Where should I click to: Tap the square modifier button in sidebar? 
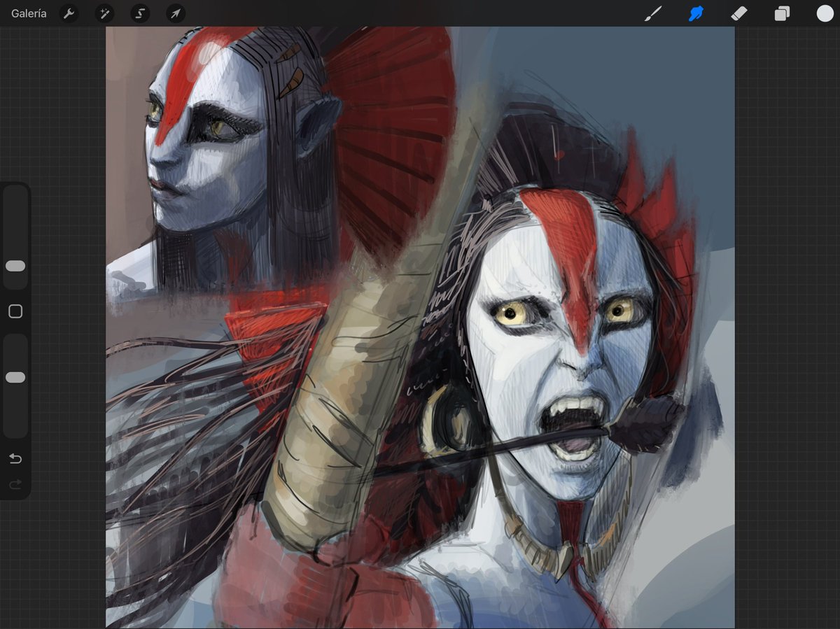pyautogui.click(x=15, y=311)
